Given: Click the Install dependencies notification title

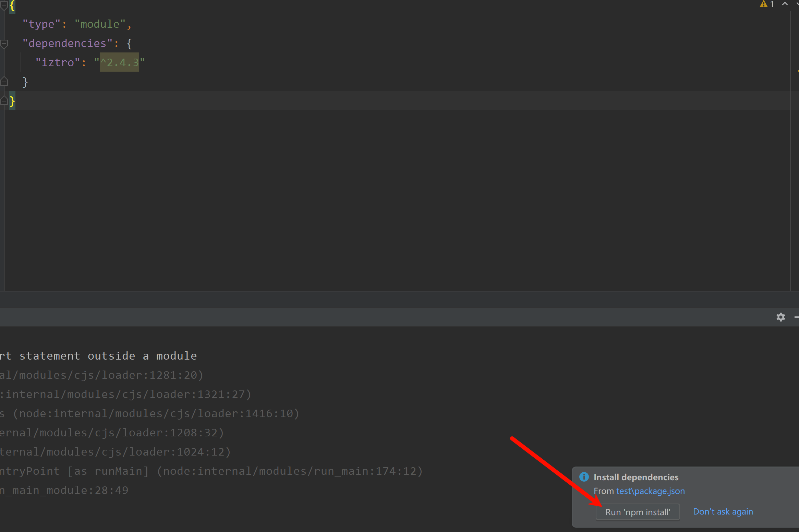Looking at the screenshot, I should pyautogui.click(x=636, y=477).
